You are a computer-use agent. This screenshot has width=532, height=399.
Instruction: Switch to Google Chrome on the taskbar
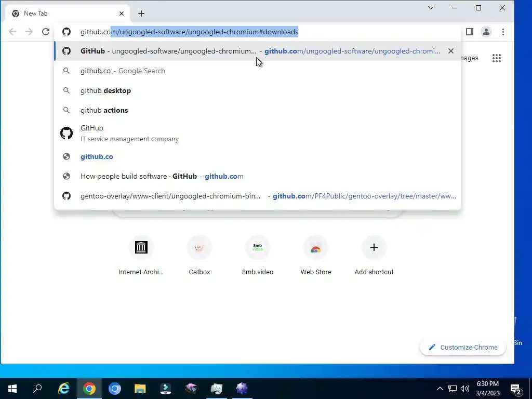pos(89,389)
